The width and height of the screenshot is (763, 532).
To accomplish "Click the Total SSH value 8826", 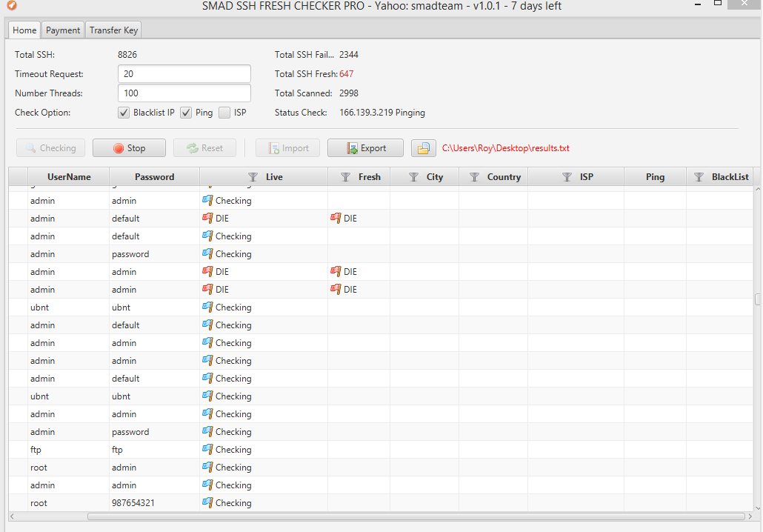I will pyautogui.click(x=127, y=55).
